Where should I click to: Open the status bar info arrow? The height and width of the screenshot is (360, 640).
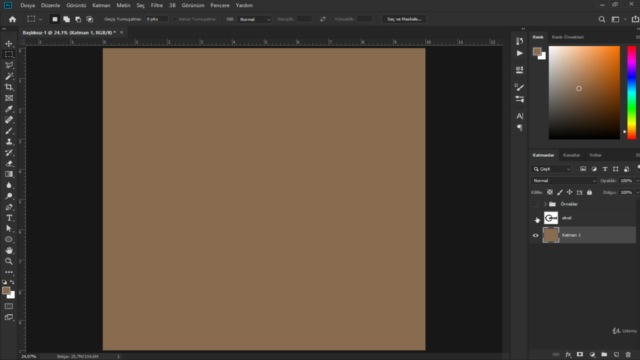point(118,356)
